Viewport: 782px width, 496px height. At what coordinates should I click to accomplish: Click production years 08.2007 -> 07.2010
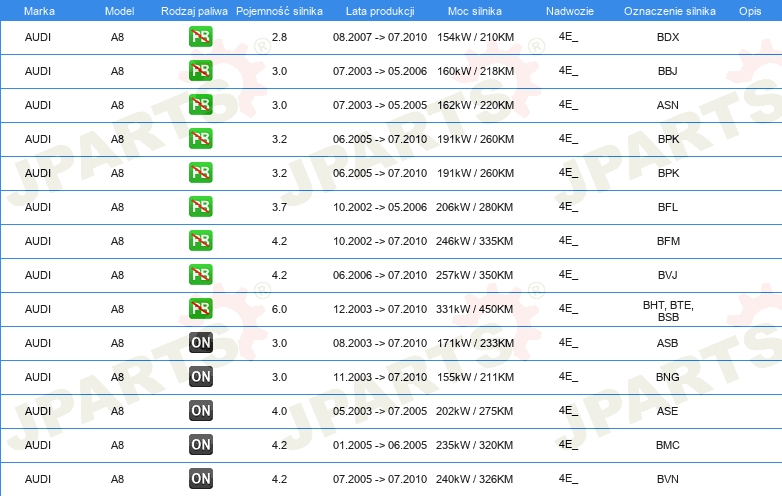click(x=380, y=37)
